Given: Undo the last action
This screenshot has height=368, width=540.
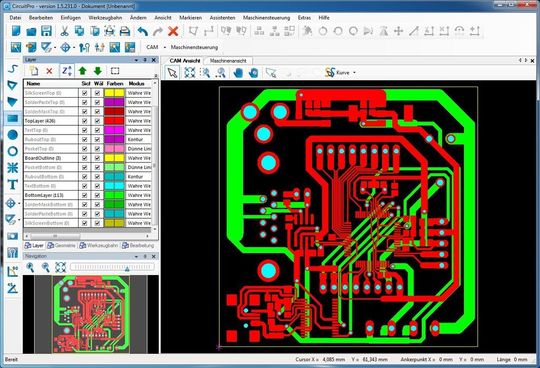Looking at the screenshot, I should click(x=143, y=31).
